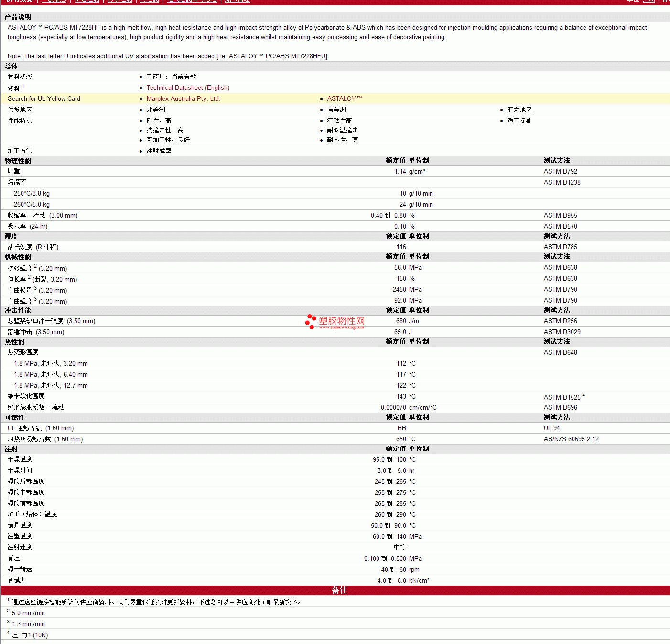Click the ASTM D256 test method

[561, 321]
